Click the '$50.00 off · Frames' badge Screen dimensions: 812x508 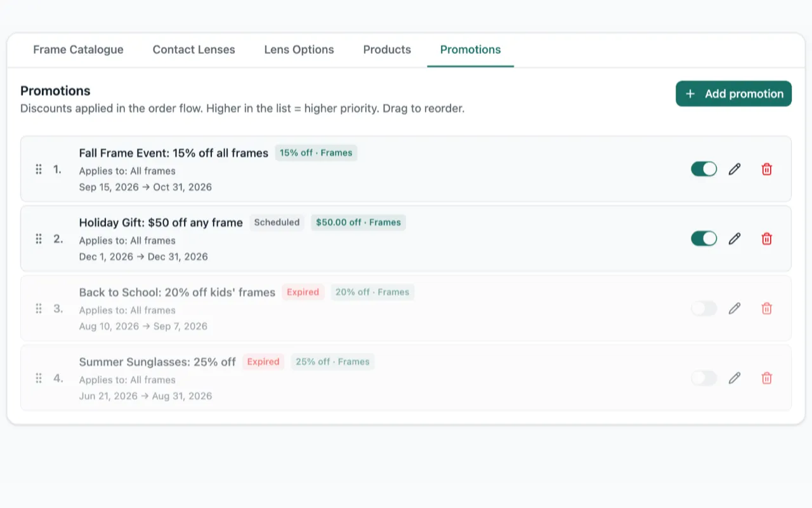358,222
